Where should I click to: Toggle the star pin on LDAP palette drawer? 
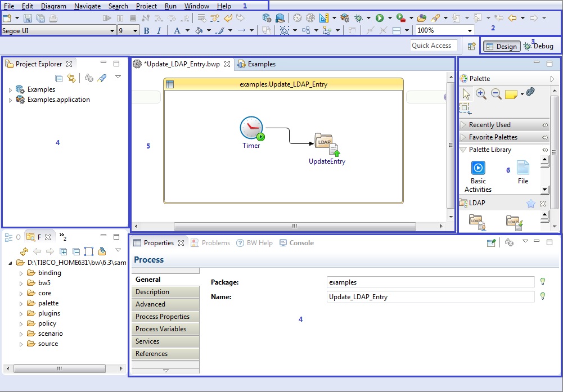tap(531, 204)
